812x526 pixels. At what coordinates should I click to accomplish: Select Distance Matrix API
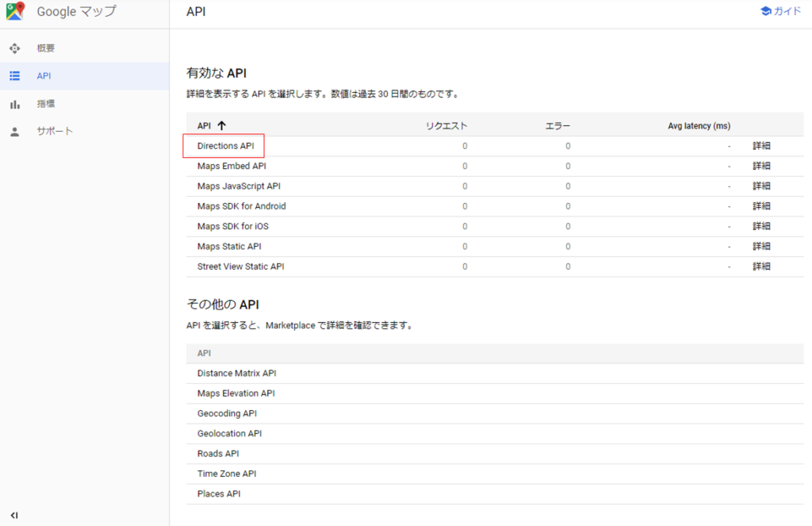pos(236,373)
